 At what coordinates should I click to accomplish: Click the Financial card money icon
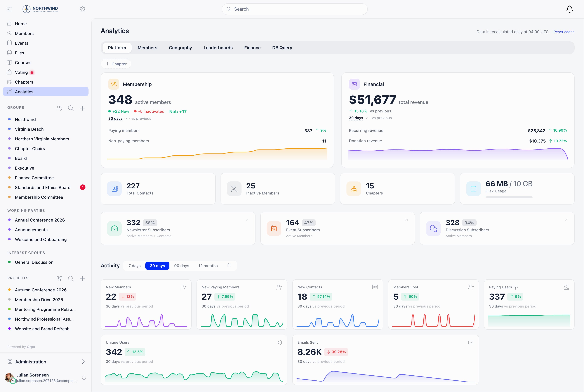click(354, 84)
